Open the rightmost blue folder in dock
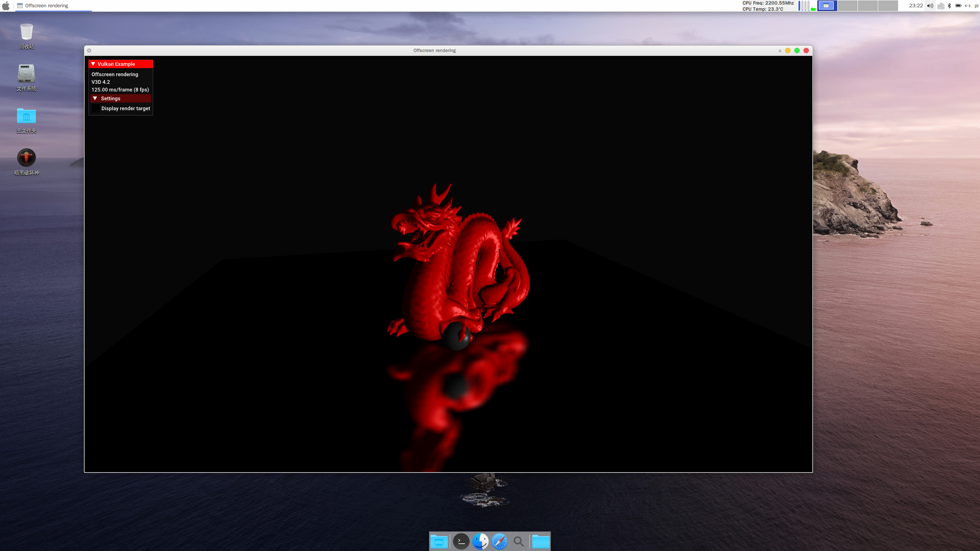Viewport: 980px width, 551px height. 541,541
